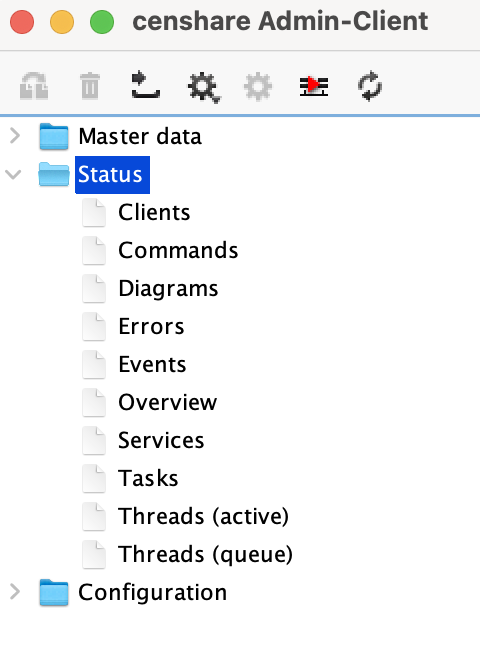
Task: Expand the Master data folder chevron
Action: tap(15, 136)
